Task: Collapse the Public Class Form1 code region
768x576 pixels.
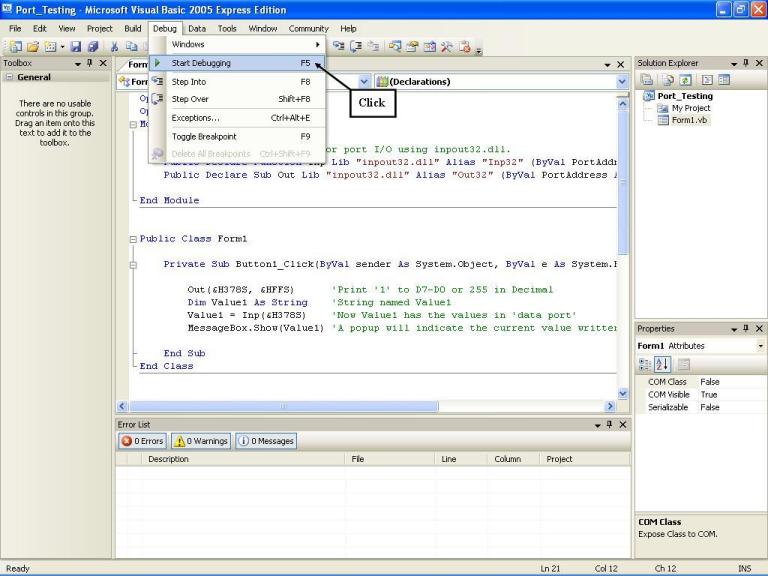Action: 133,240
